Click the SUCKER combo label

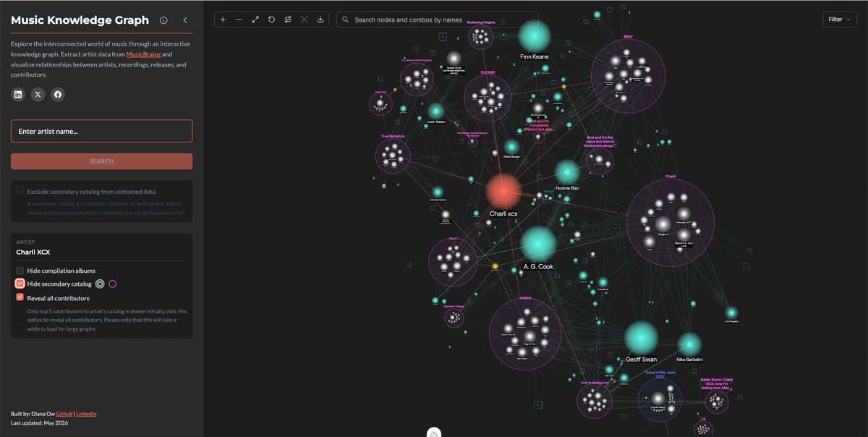point(488,72)
